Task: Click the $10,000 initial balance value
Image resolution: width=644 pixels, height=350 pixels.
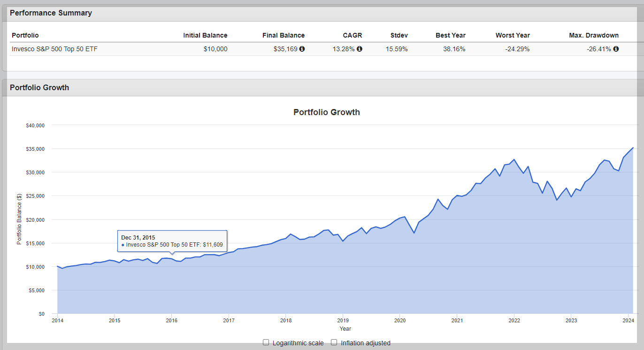Action: [215, 49]
